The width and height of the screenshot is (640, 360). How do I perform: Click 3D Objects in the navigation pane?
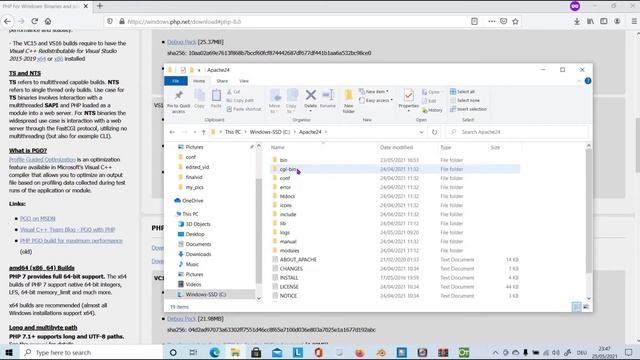point(198,224)
